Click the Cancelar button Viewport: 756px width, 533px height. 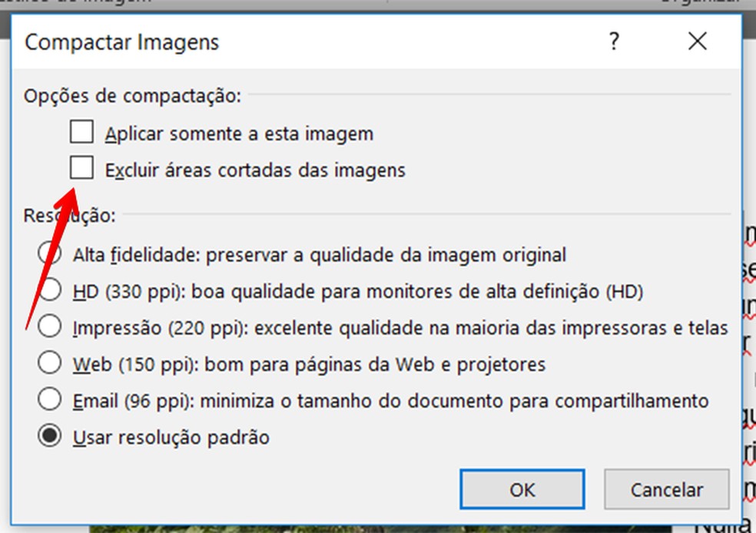[x=666, y=489]
